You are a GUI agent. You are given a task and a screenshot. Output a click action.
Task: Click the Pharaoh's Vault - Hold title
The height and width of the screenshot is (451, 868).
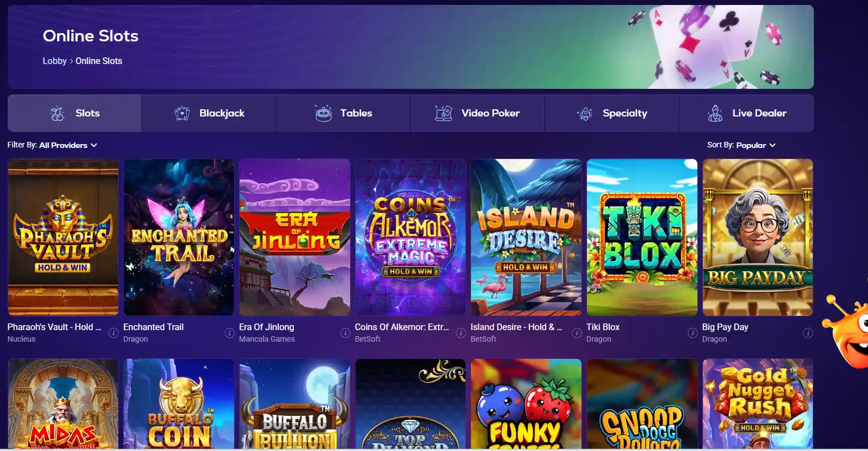pos(54,327)
